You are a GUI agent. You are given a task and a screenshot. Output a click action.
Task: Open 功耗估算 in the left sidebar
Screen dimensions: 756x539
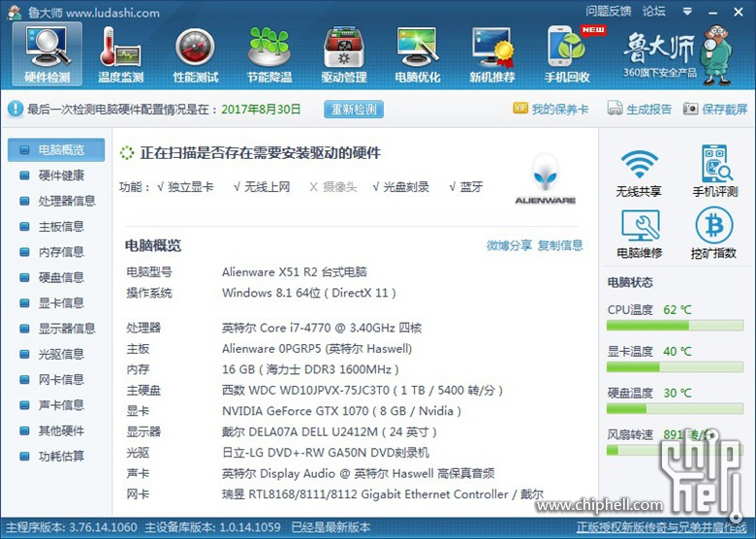point(61,456)
